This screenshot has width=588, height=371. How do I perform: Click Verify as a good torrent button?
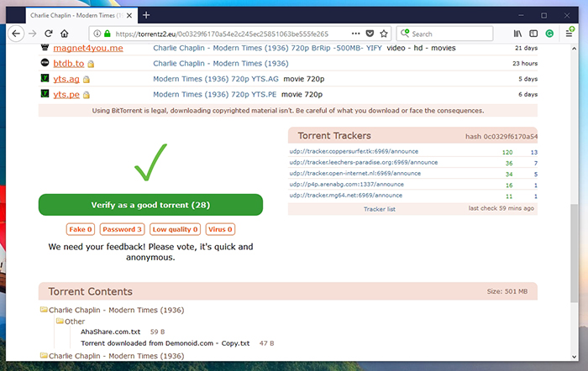point(150,205)
